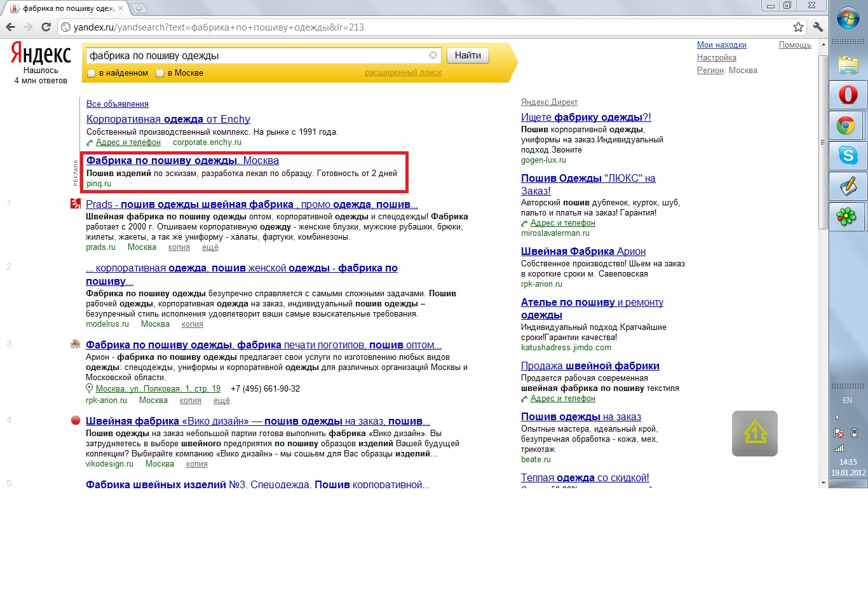Open the Windows Start orb
The image size is (868, 609).
pos(848,18)
